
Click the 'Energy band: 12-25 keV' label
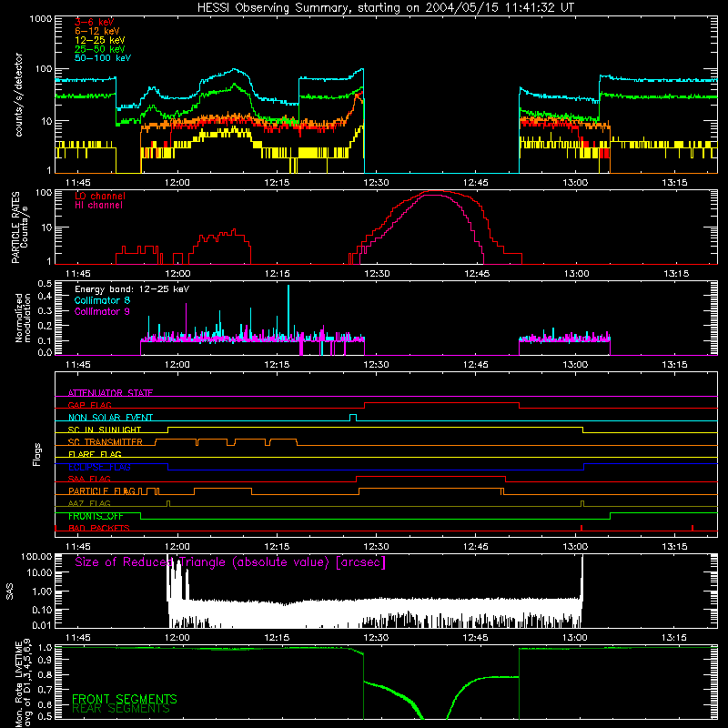coord(132,289)
